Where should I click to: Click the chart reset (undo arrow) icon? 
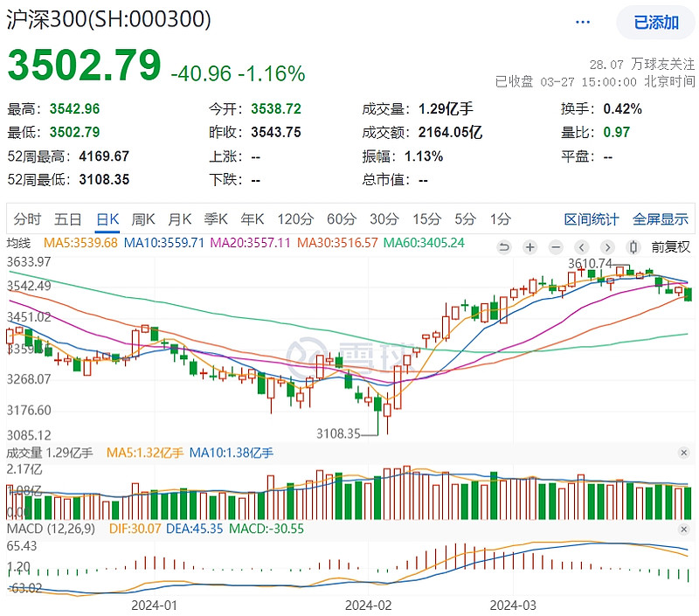click(x=504, y=247)
